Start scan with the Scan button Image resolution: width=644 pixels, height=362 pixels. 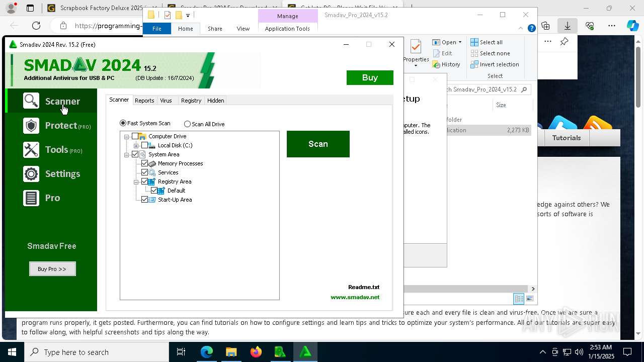[318, 144]
